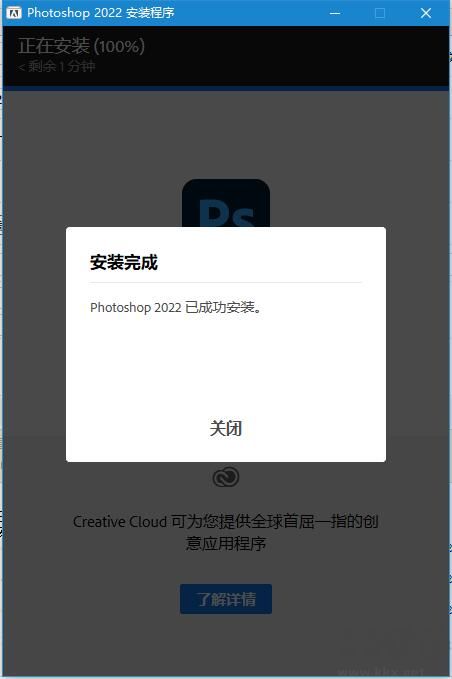Click the Photoshop 2022 安装程序 title text
The width and height of the screenshot is (452, 679).
100,13
